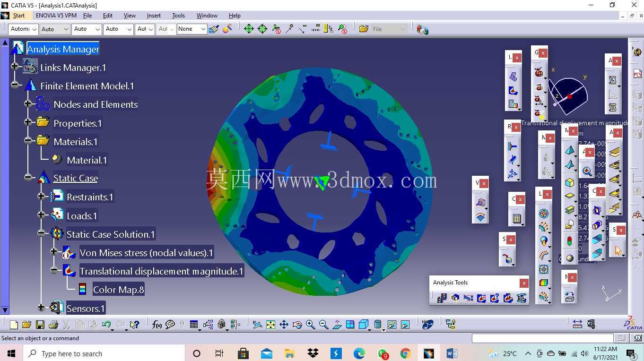Select the Pan view tool
Screen dimensions: 644x361
[x=284, y=325]
